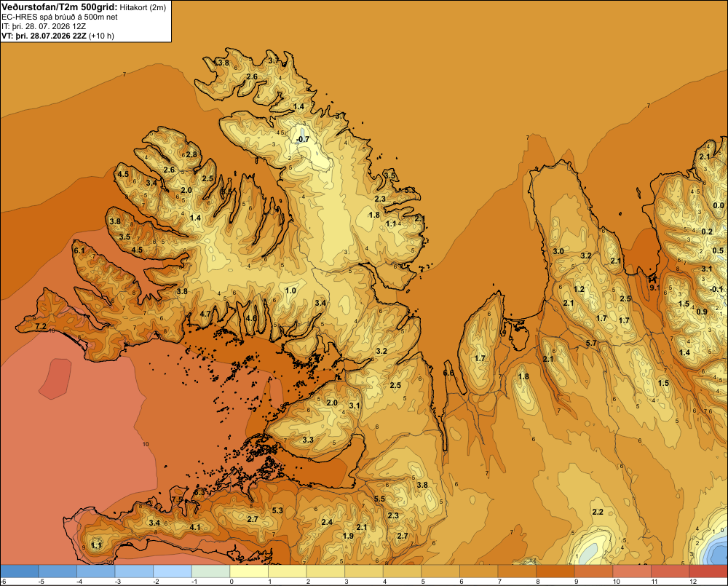Screen dimensions: 728x586
Task: Click the '3.0' temperature value
Action: [558, 251]
